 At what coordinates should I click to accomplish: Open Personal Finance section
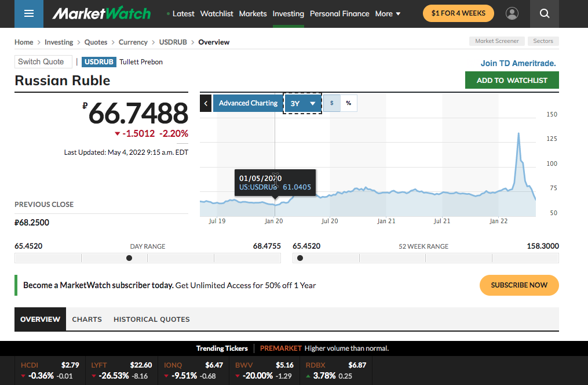pos(339,14)
